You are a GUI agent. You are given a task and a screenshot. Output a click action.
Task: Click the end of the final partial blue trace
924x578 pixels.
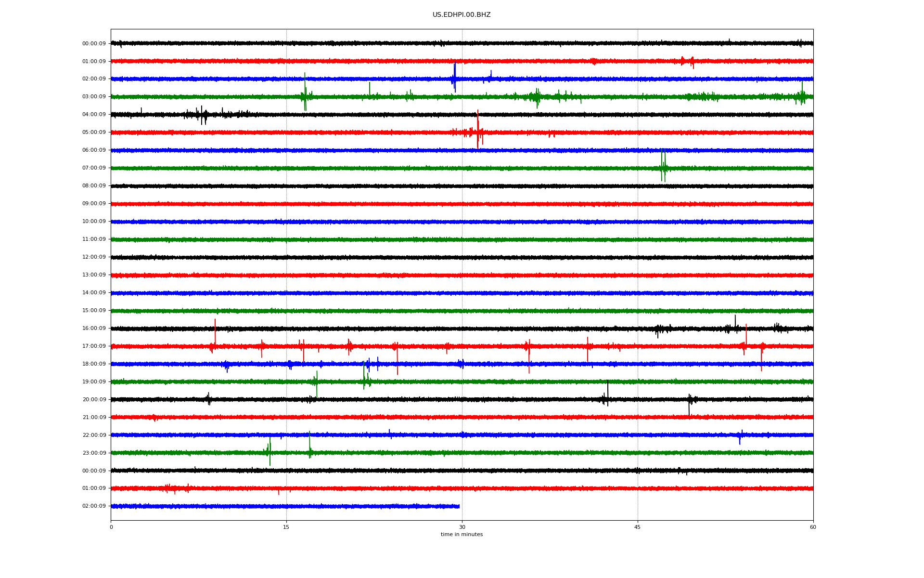(x=459, y=506)
